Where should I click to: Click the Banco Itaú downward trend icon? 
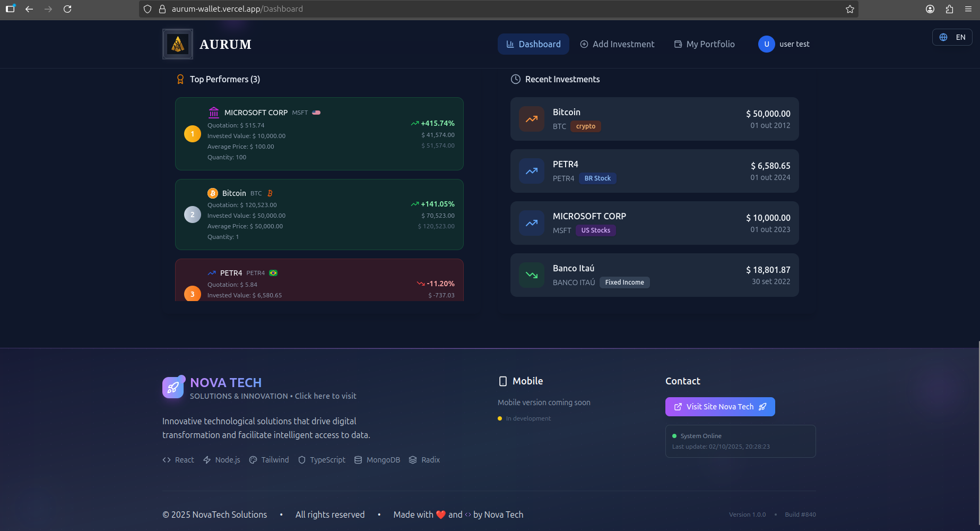point(532,275)
